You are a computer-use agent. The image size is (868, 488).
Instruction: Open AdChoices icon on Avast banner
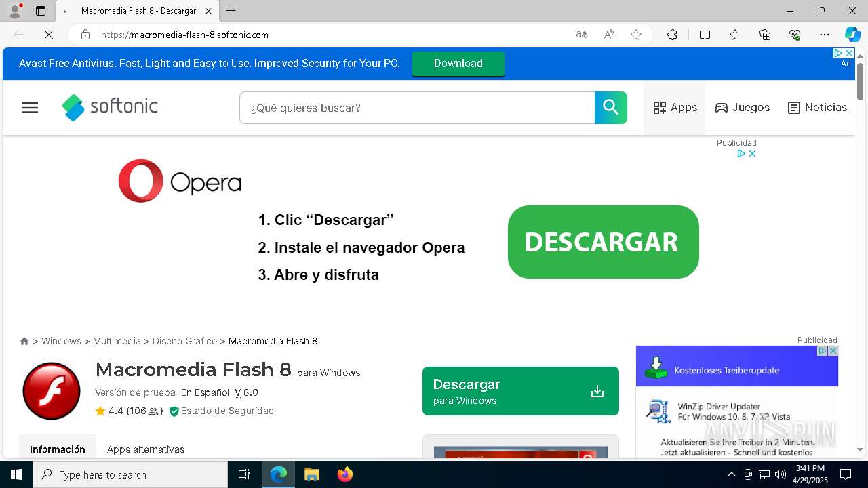click(x=838, y=53)
